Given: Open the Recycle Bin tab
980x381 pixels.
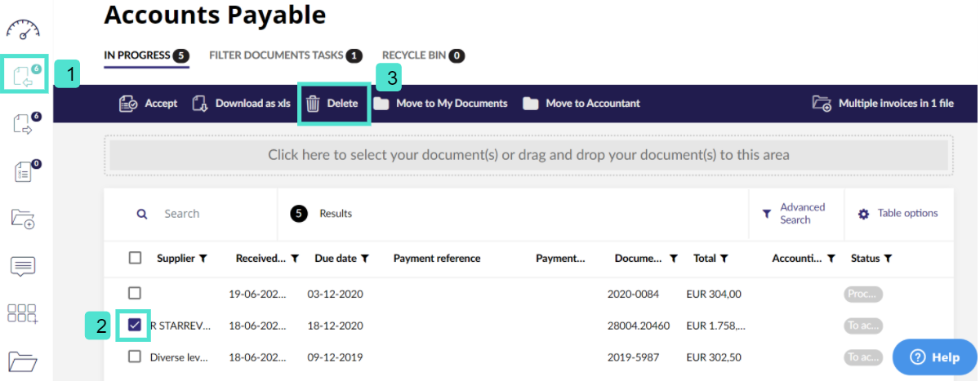Looking at the screenshot, I should pos(423,55).
